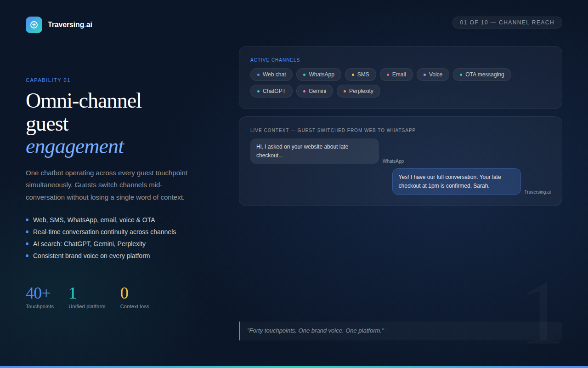
Task: Click the Traversing.ai reply message bubble
Action: tap(457, 181)
